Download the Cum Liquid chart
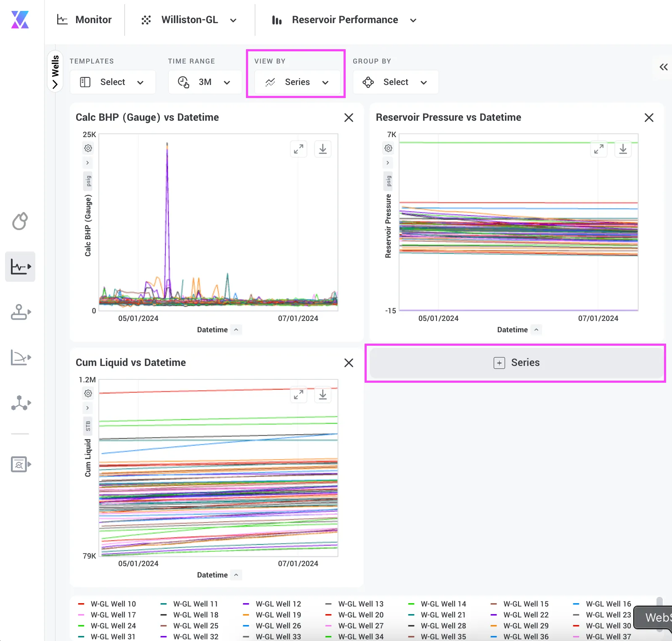Screen dimensions: 672x641 (x=323, y=394)
